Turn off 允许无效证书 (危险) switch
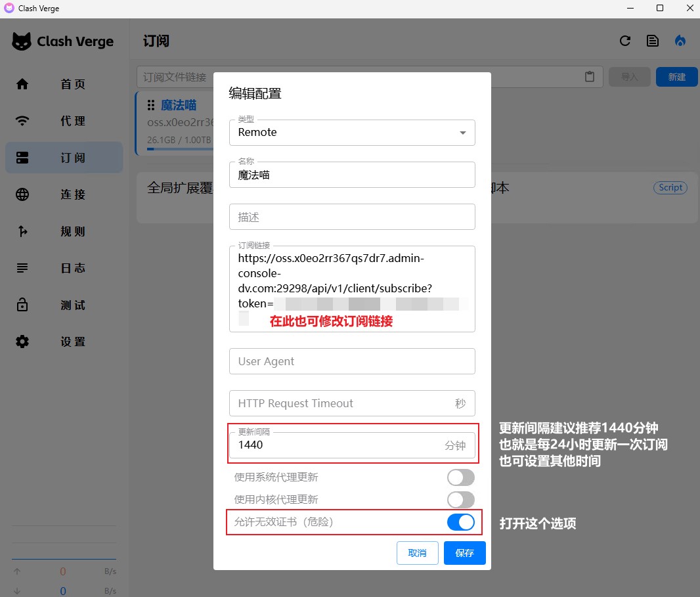 pyautogui.click(x=461, y=522)
